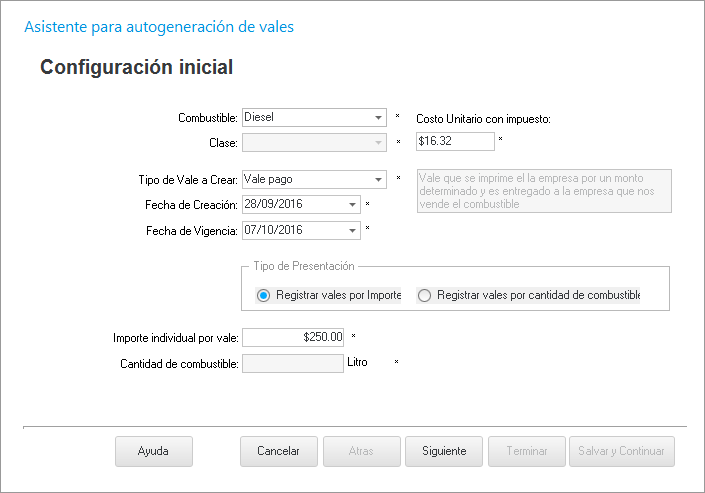This screenshot has width=705, height=493.
Task: Click the Diesel text in Combustible box
Action: (x=260, y=117)
